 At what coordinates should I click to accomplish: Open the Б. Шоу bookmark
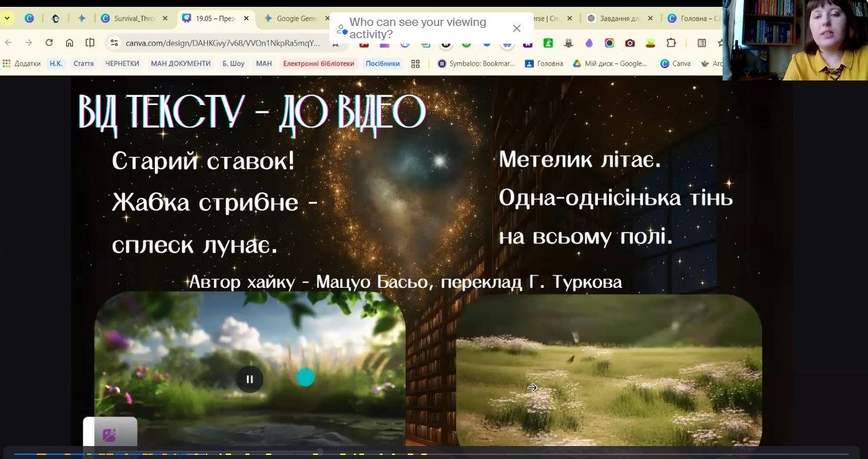click(x=233, y=63)
